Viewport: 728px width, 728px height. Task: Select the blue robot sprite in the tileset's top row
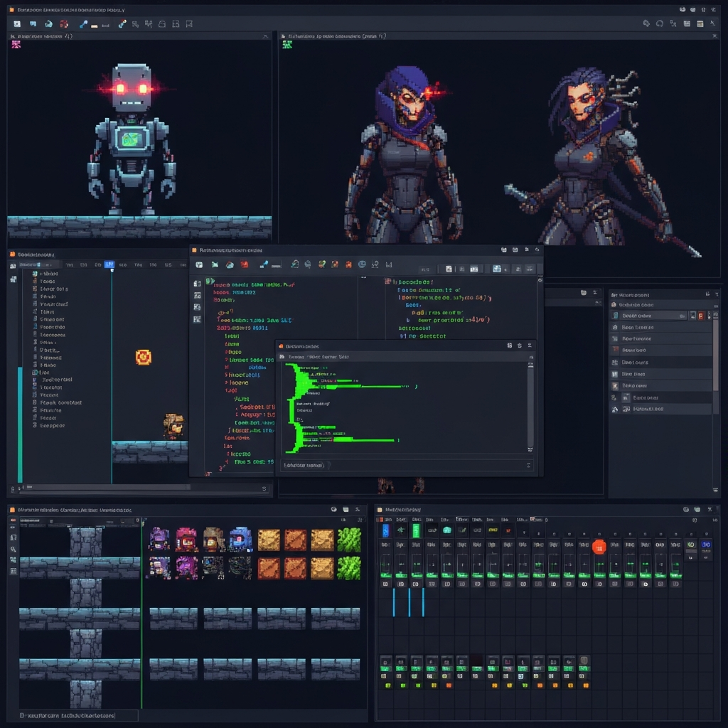[x=240, y=539]
